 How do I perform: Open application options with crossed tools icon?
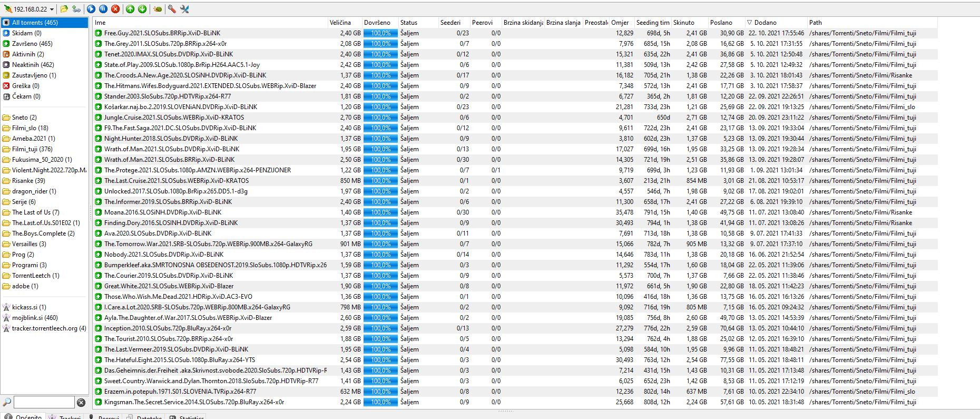pyautogui.click(x=184, y=9)
